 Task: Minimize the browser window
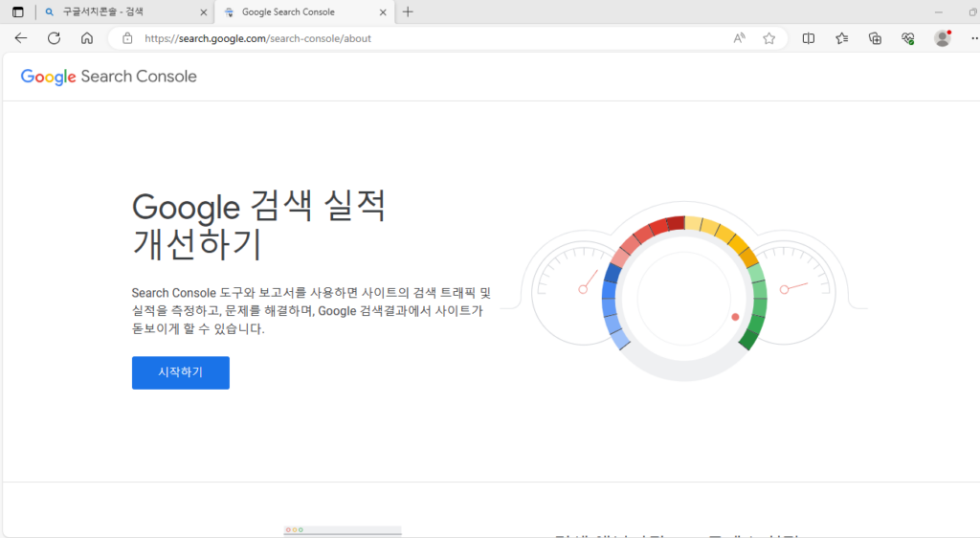pyautogui.click(x=938, y=11)
